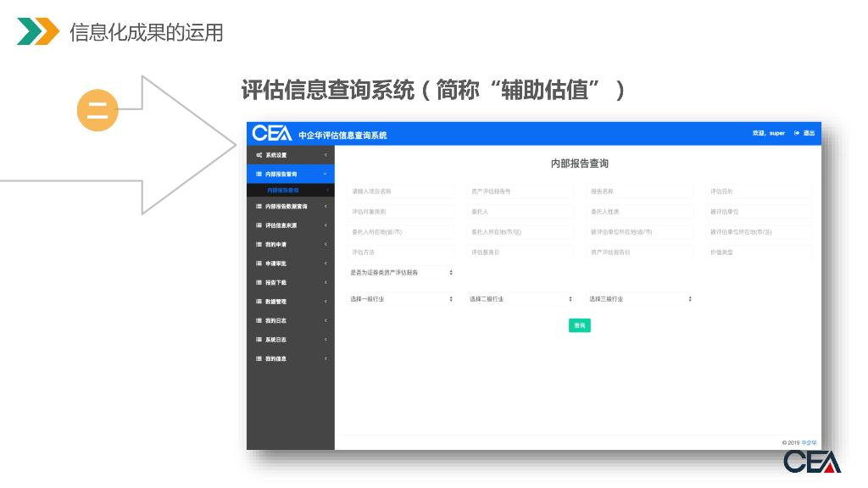Click the list icon beside 申请审批

259,263
